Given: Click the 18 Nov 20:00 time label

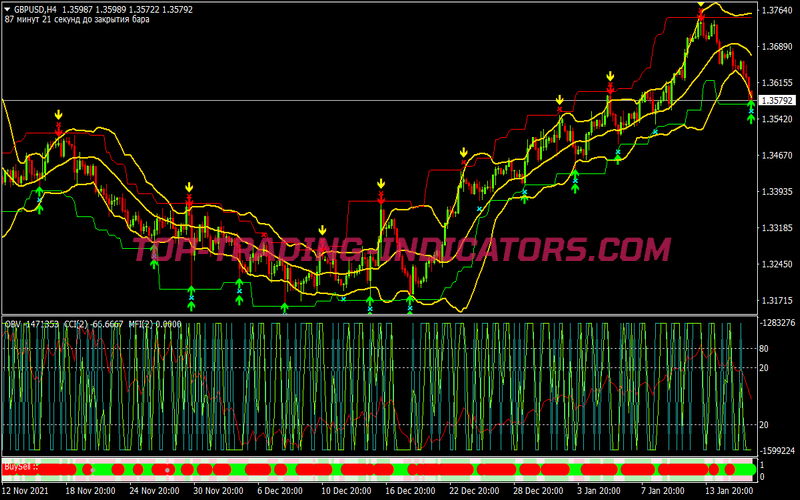Looking at the screenshot, I should click(x=91, y=491).
